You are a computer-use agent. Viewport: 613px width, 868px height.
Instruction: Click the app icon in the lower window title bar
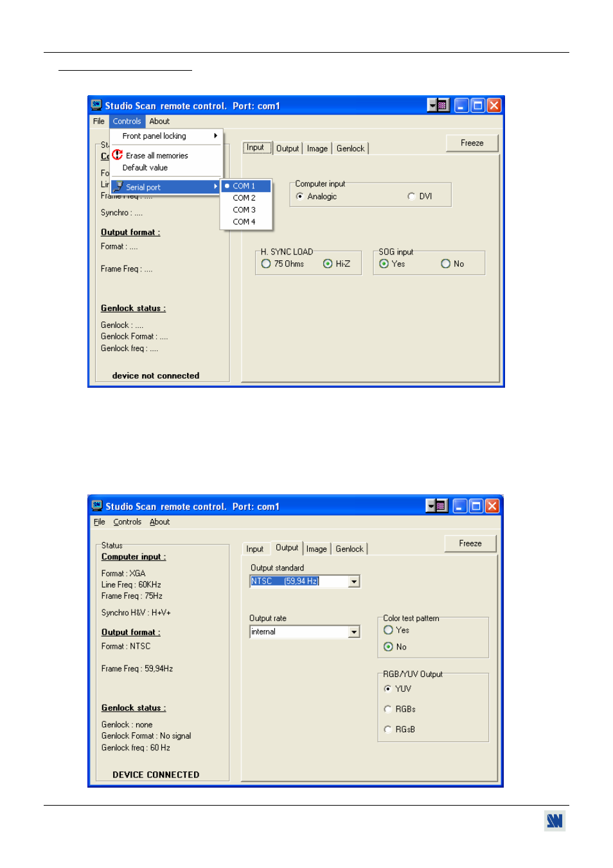(x=97, y=505)
